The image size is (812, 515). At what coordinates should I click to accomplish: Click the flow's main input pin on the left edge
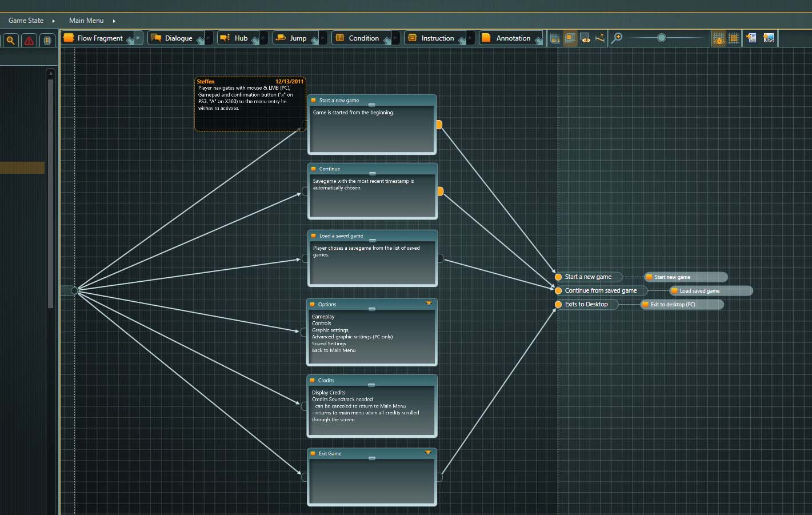coord(74,291)
